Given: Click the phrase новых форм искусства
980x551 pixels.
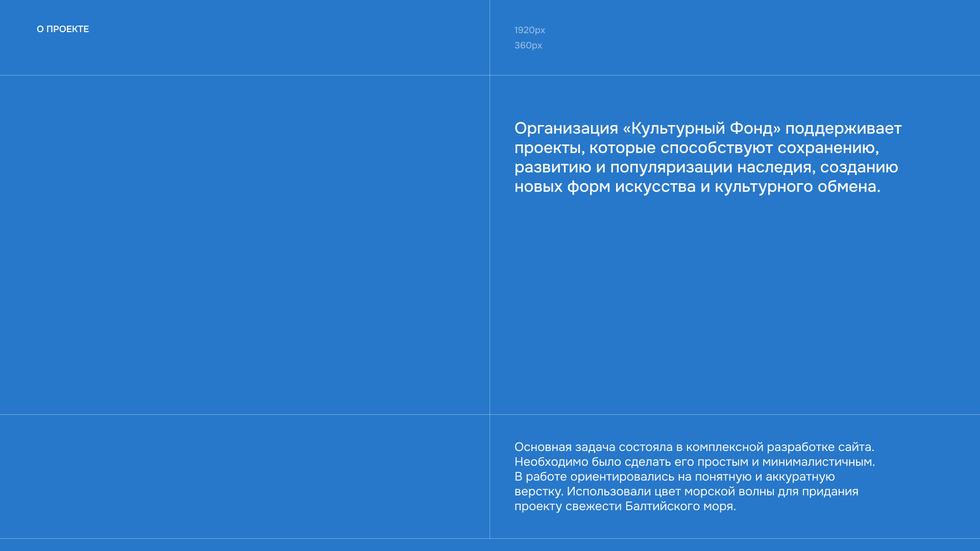Looking at the screenshot, I should 605,187.
